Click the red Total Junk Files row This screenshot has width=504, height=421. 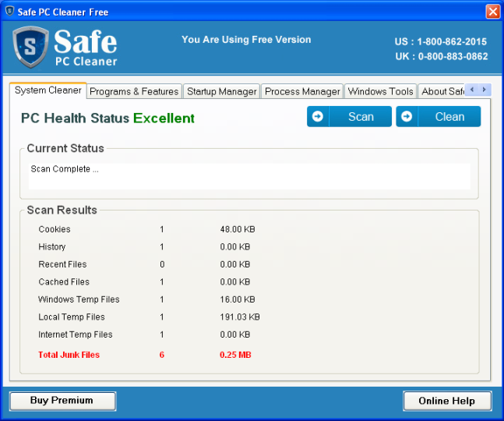(x=69, y=355)
